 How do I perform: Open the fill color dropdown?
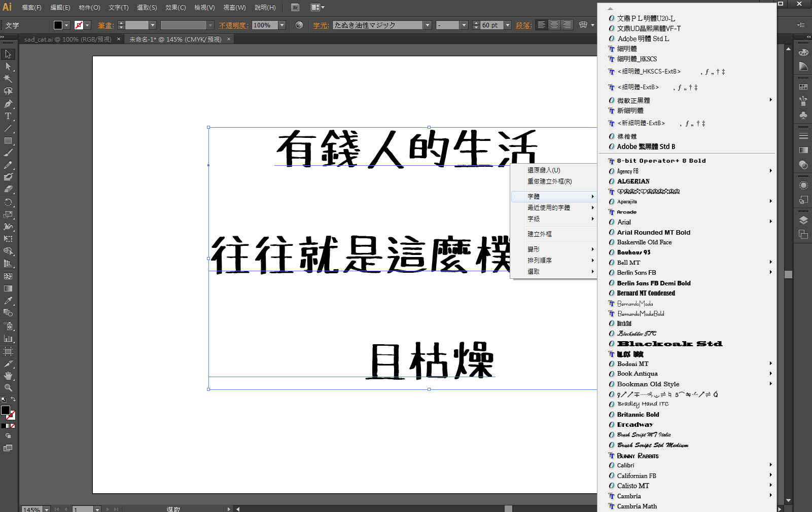(66, 25)
